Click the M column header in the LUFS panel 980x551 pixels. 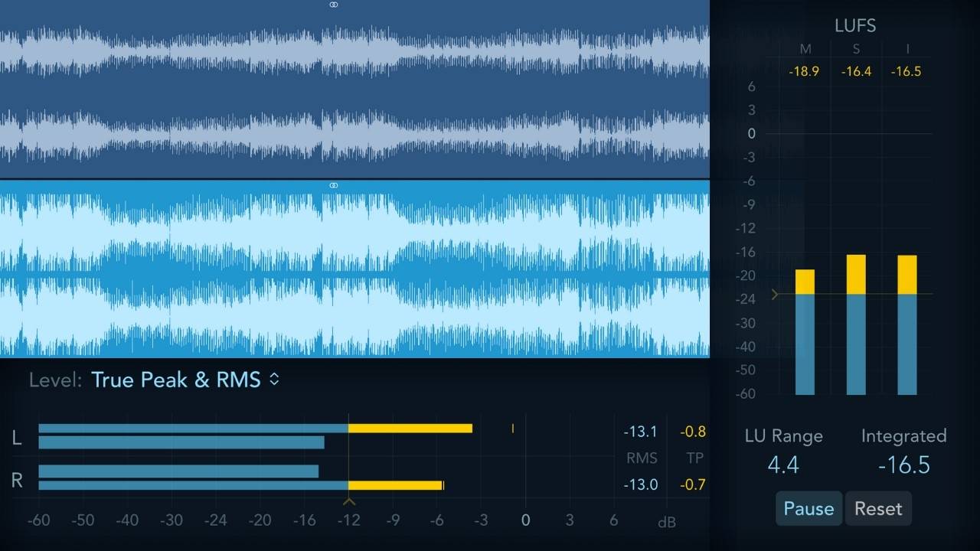click(x=805, y=48)
